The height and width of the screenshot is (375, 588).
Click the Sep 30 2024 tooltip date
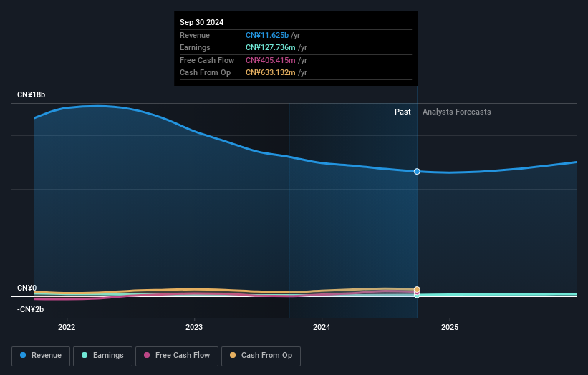pyautogui.click(x=202, y=22)
